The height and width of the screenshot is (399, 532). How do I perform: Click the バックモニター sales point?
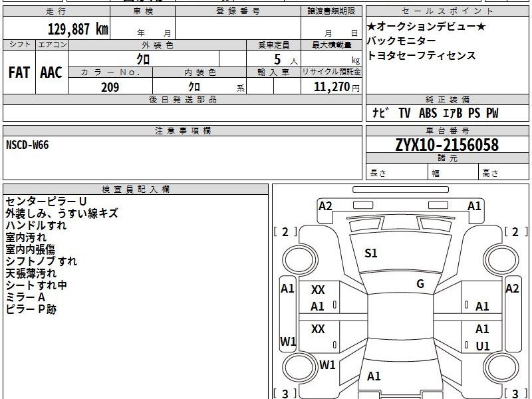point(402,41)
